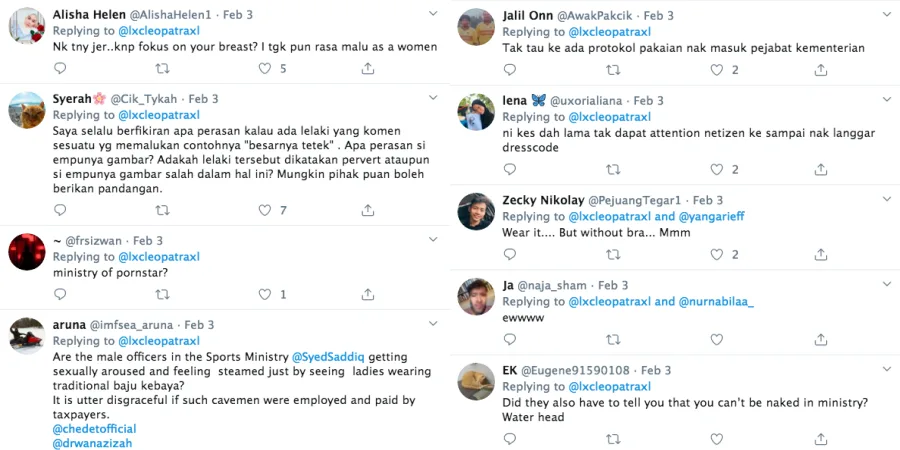Expand the menu chevron on aruna's tweet
This screenshot has height=450, width=900.
pyautogui.click(x=432, y=325)
